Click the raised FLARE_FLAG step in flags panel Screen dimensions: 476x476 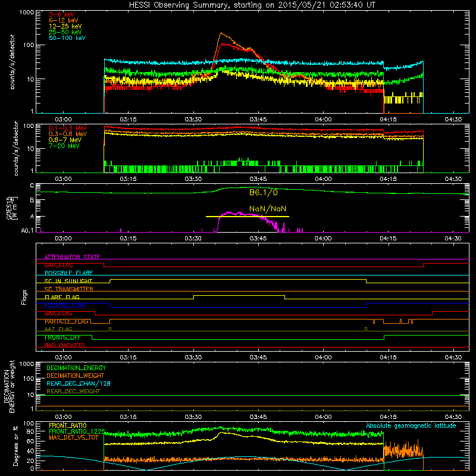tap(239, 295)
